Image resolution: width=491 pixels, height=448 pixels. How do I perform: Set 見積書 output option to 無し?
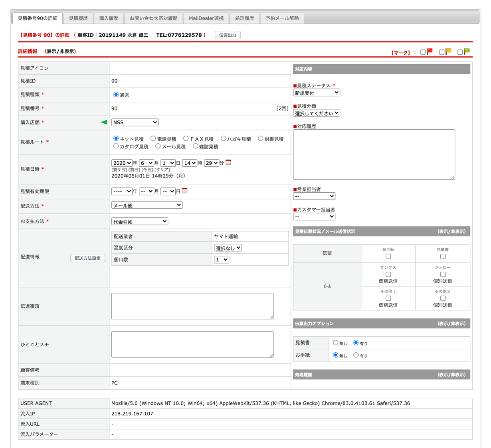click(x=335, y=343)
